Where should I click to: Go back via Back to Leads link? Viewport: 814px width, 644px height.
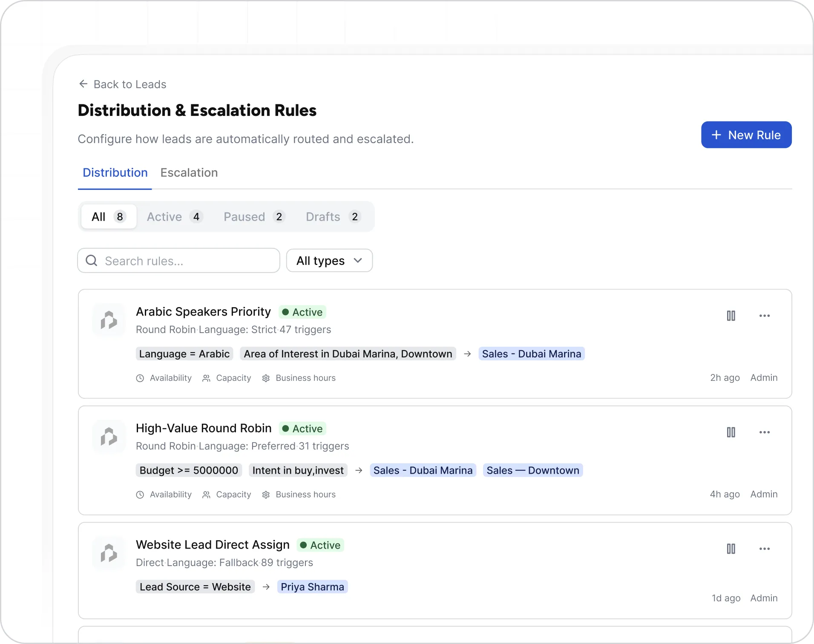[x=123, y=84]
